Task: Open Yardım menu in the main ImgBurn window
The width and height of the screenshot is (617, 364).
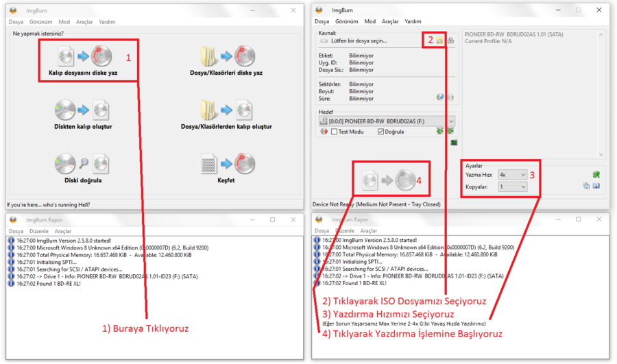Action: (x=107, y=22)
